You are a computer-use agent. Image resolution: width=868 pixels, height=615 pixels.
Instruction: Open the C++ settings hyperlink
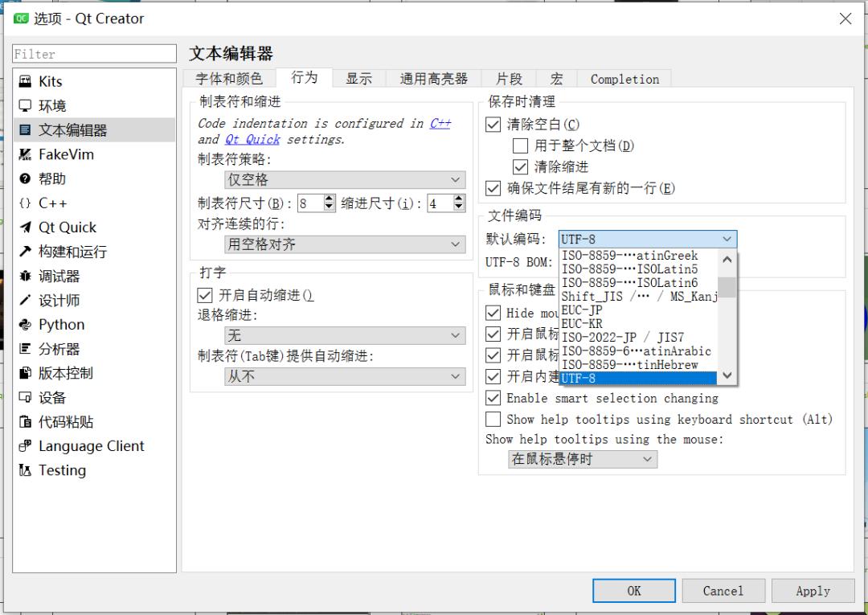click(x=440, y=123)
